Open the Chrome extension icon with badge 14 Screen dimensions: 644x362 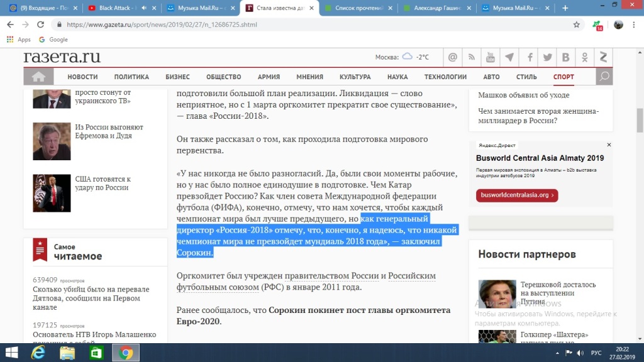point(597,25)
